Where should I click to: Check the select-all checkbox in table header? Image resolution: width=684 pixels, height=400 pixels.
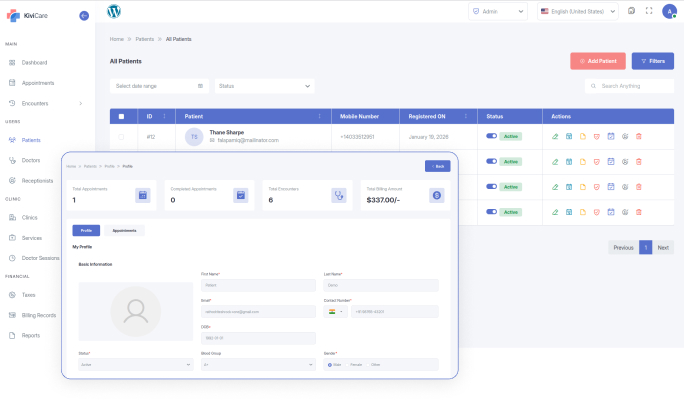(121, 116)
